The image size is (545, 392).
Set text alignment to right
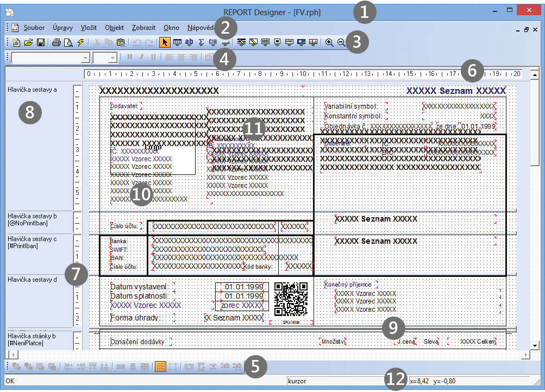tap(193, 58)
